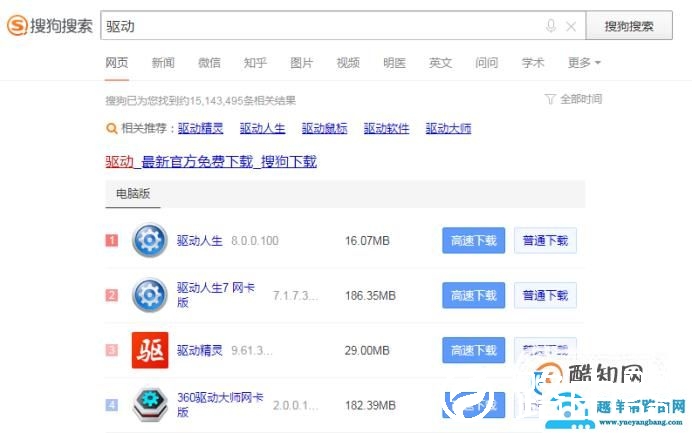
Task: Click the 360驱动大师网卡版 app icon
Action: click(x=150, y=405)
